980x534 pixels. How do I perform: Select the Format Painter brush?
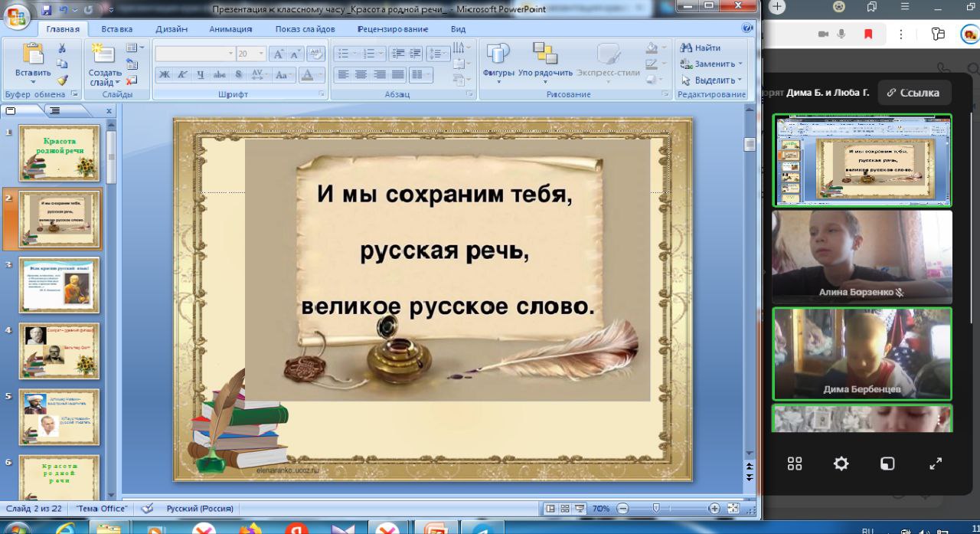click(62, 80)
